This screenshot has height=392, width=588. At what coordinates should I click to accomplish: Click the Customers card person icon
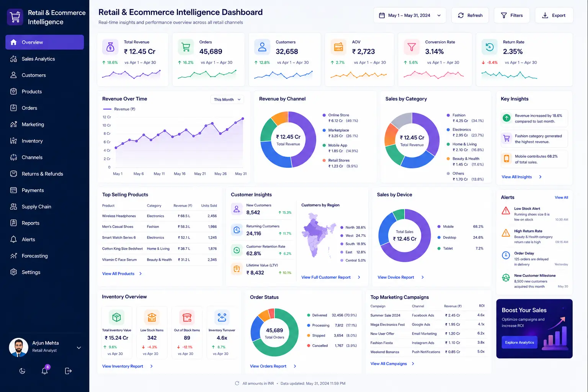coord(262,47)
